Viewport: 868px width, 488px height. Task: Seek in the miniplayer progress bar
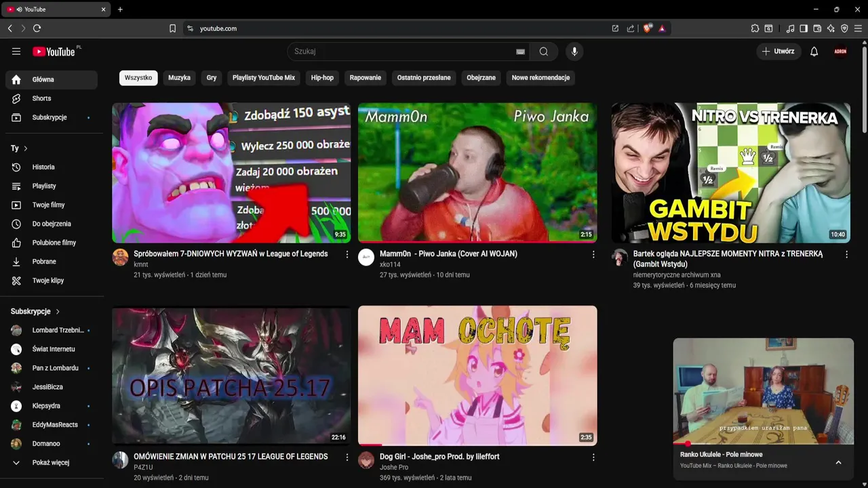[x=764, y=444]
